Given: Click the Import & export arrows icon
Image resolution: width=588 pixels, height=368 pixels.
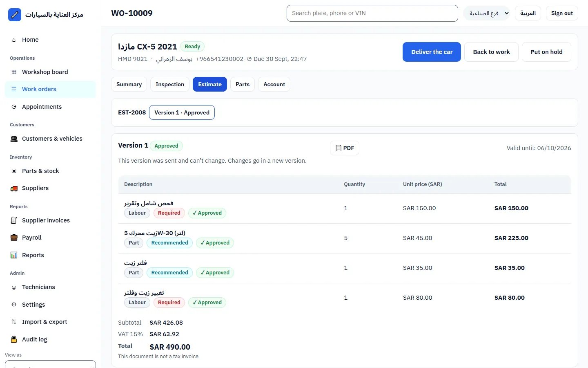Looking at the screenshot, I should (x=14, y=322).
